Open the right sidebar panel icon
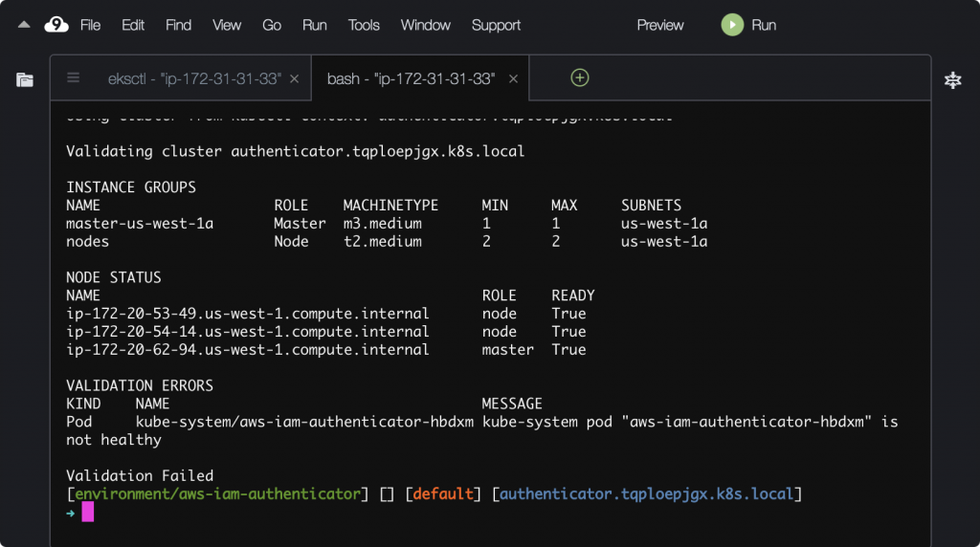980x547 pixels. (x=952, y=80)
